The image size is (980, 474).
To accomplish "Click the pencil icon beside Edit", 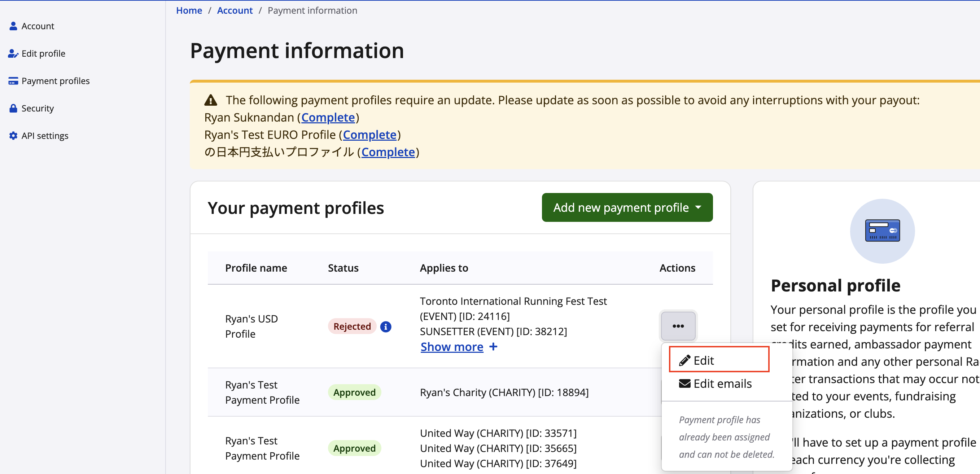I will coord(684,360).
